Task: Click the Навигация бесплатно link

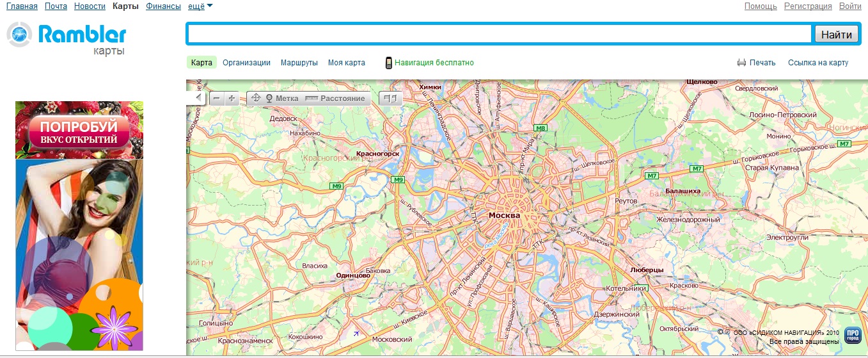Action: coord(434,63)
